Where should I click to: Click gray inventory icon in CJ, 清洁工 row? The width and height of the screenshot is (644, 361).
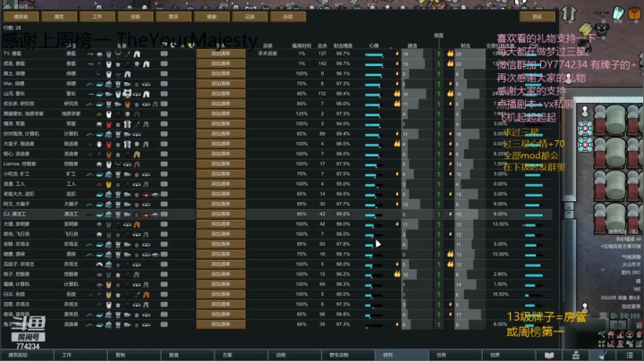click(x=164, y=214)
